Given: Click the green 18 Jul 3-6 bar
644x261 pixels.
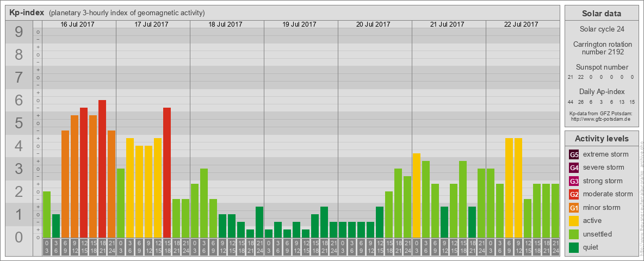Looking at the screenshot, I should tap(204, 203).
